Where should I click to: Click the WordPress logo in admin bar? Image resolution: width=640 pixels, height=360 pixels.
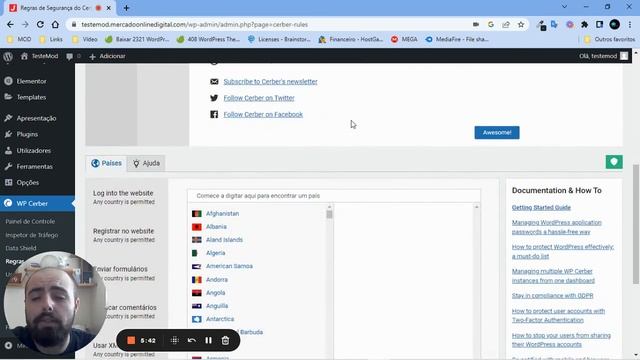pos(8,56)
